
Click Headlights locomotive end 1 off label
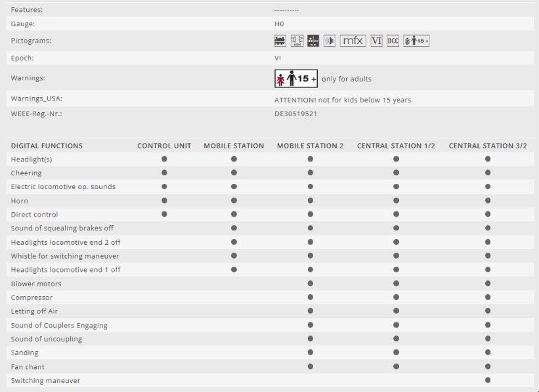click(x=66, y=270)
